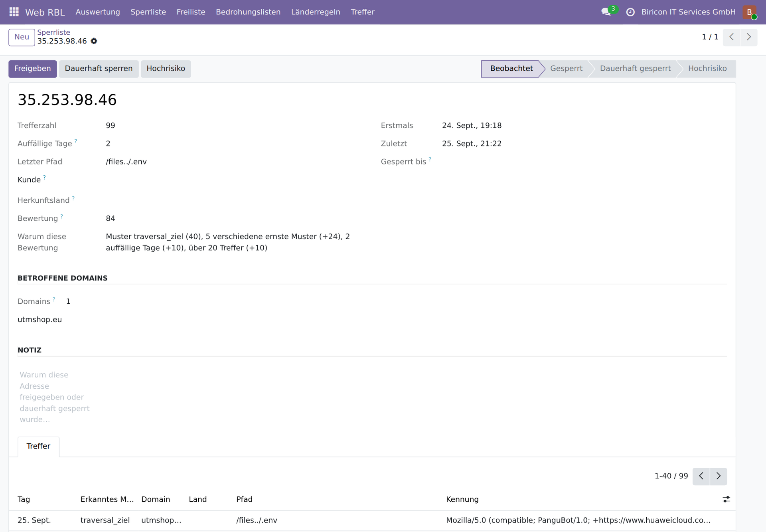Create a new record with Neu
The height and width of the screenshot is (532, 766).
[22, 37]
